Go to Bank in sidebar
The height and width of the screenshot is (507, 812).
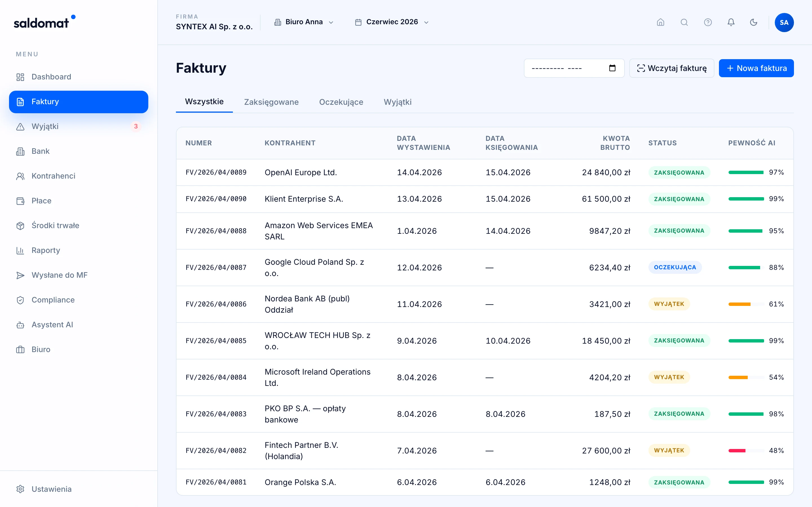tap(78, 151)
